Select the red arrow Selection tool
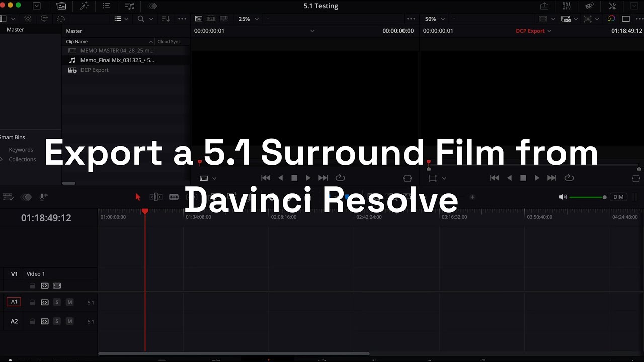Image resolution: width=644 pixels, height=362 pixels. pos(138,197)
